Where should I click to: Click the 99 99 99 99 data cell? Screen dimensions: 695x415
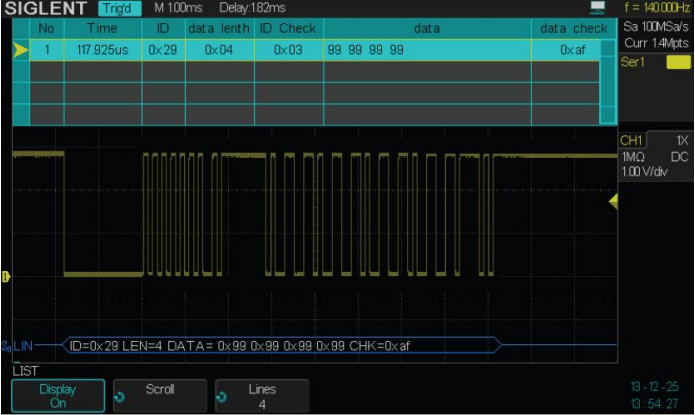(427, 50)
